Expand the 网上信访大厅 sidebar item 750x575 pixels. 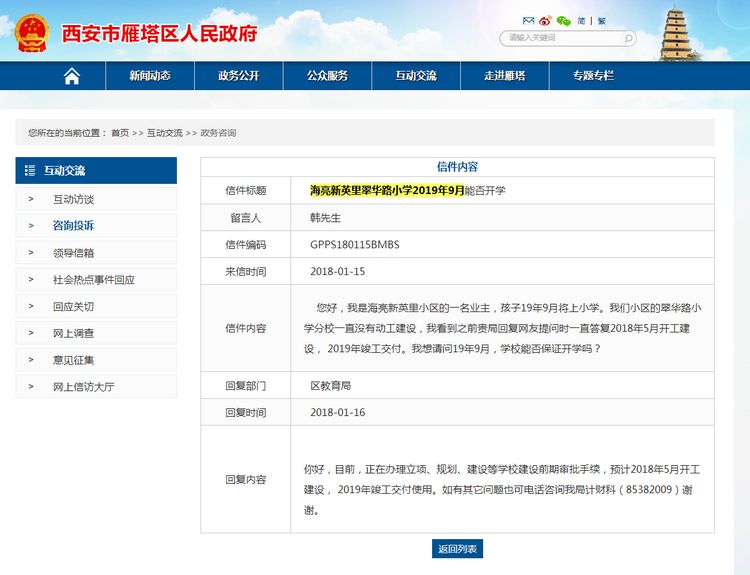point(83,386)
